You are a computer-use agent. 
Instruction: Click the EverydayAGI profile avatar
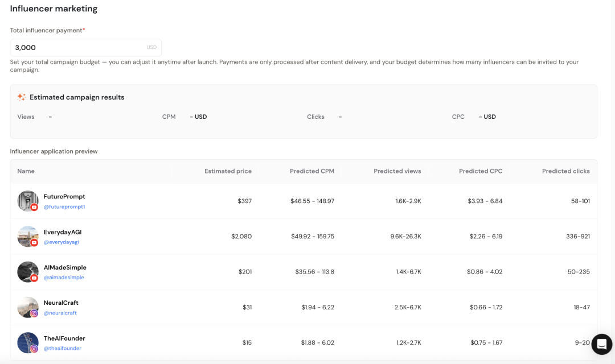tap(27, 235)
